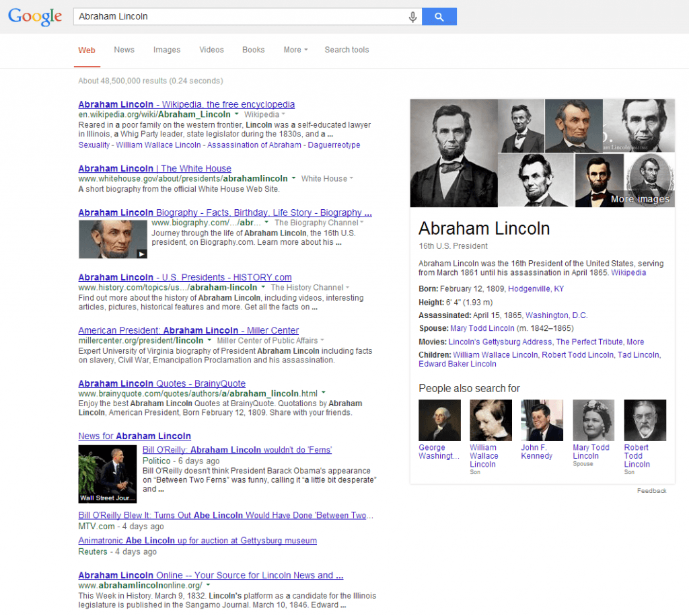
Task: Click the Google logo
Action: pos(35,17)
